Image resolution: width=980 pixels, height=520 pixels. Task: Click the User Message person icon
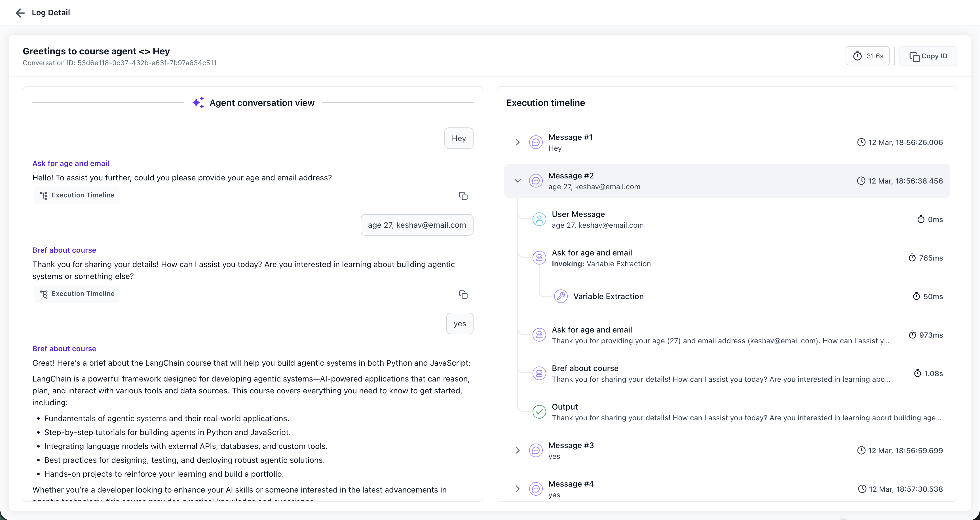pos(539,219)
